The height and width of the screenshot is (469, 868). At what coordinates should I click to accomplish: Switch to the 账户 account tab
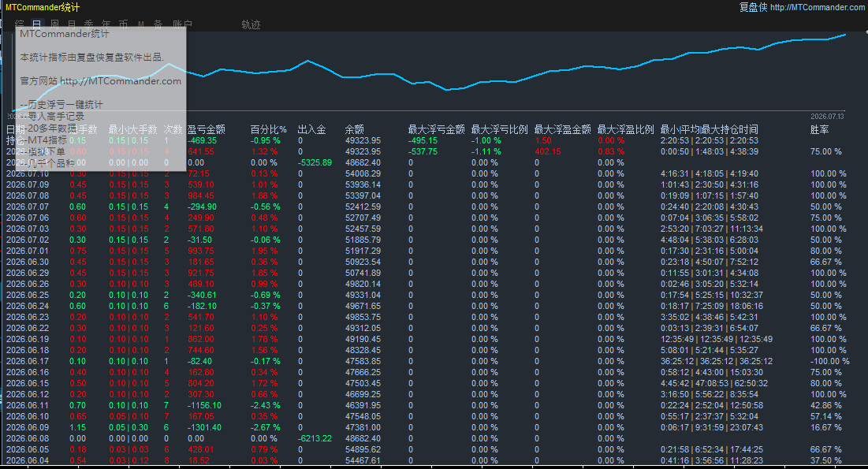click(182, 24)
